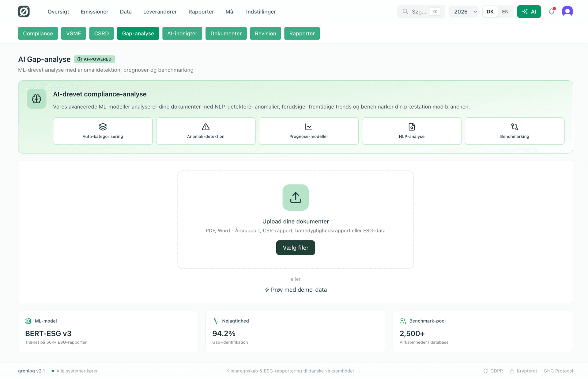Click the Prognose-modeller chart icon

point(308,127)
